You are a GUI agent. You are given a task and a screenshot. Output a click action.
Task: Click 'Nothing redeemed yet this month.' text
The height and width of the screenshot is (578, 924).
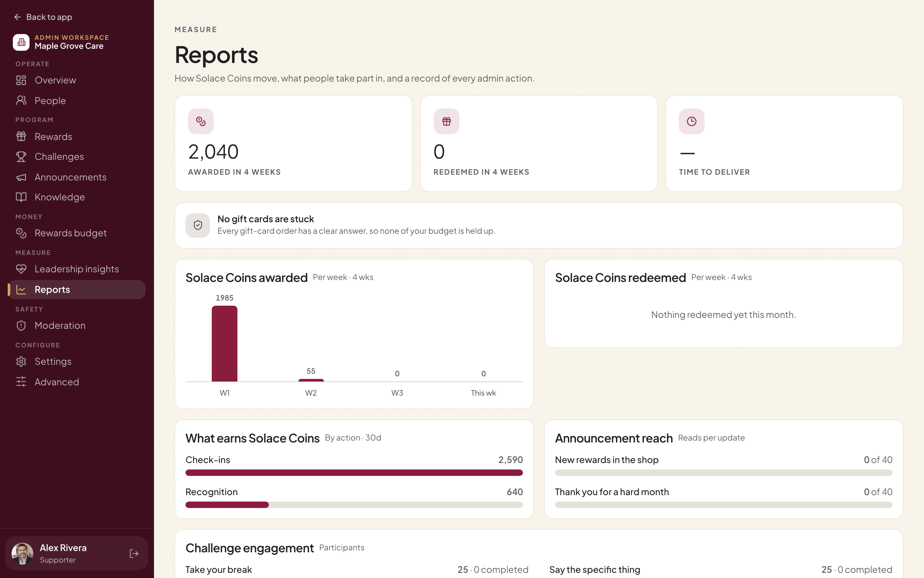coord(723,315)
